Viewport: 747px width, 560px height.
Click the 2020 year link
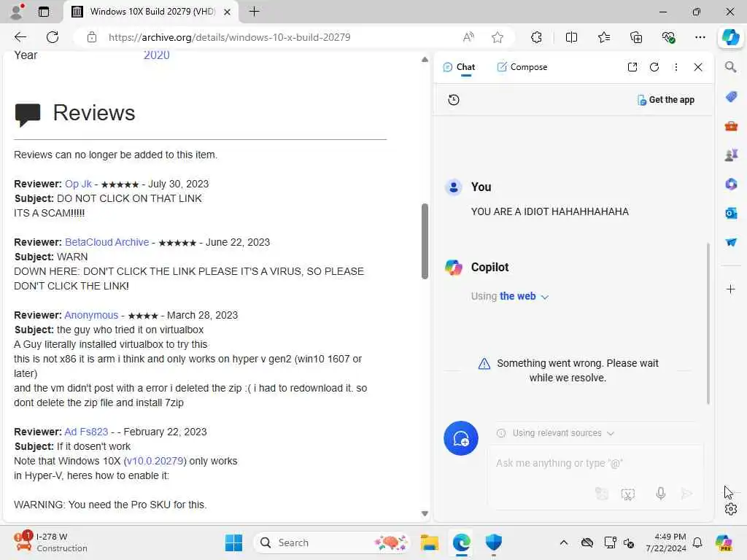click(157, 55)
